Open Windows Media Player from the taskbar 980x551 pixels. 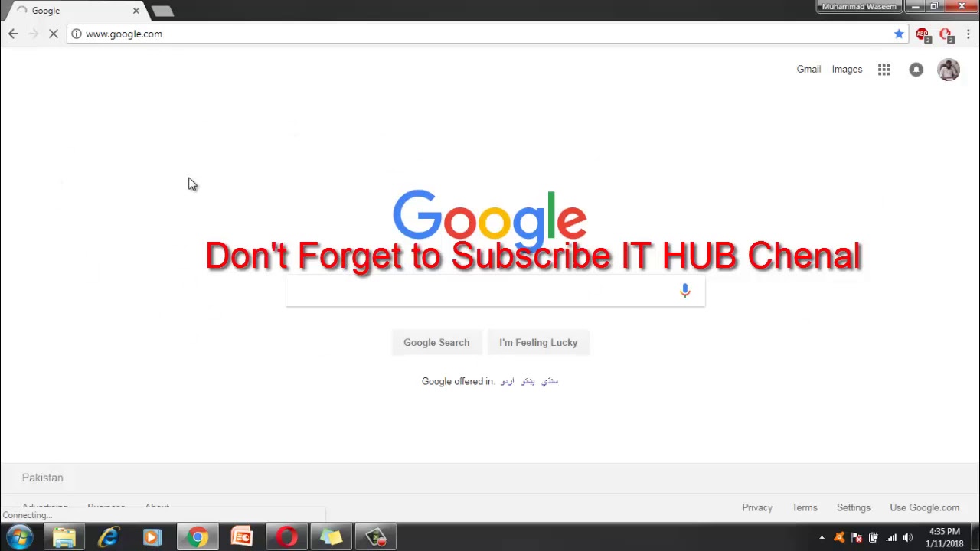click(x=153, y=537)
